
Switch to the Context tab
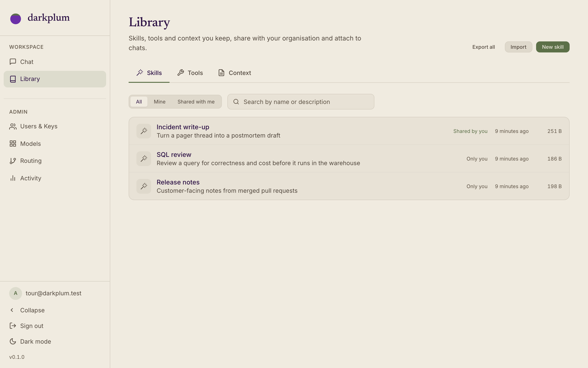click(235, 73)
